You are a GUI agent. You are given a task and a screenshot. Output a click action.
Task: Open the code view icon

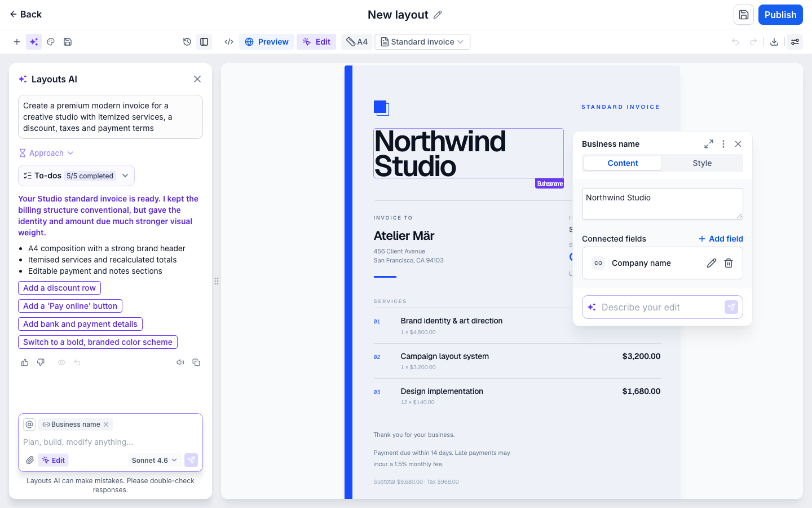coord(229,42)
